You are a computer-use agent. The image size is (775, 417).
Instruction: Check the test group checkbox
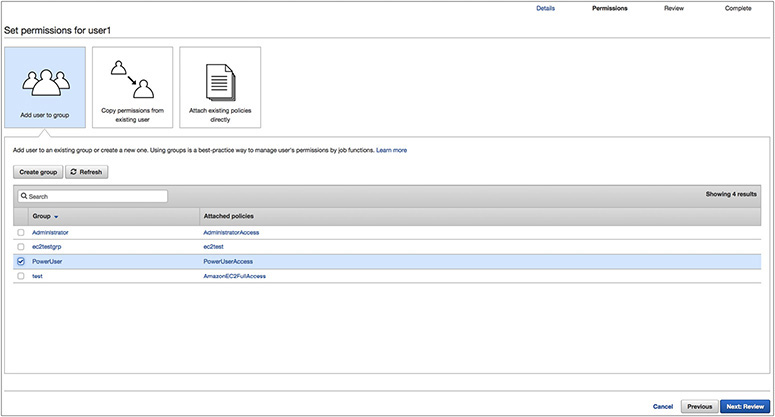[x=21, y=276]
